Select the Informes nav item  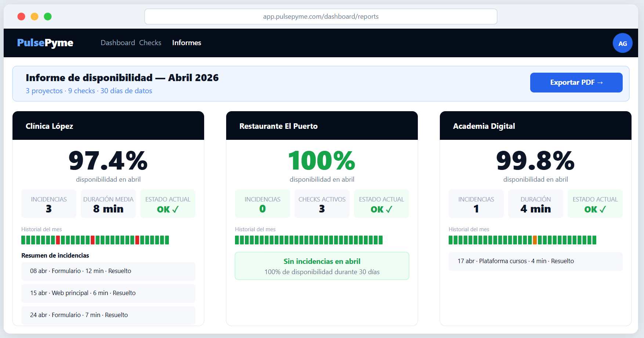click(187, 43)
